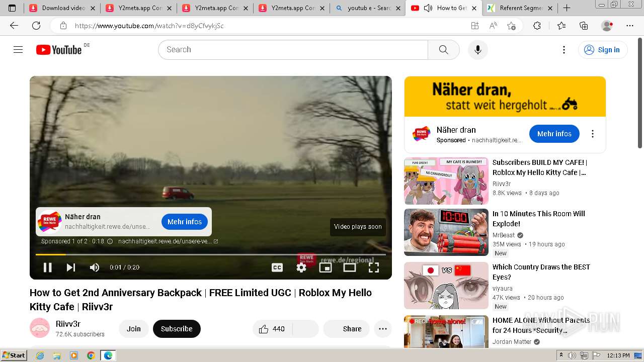
Task: Open ad info icon next to Sponsored
Action: [x=110, y=241]
